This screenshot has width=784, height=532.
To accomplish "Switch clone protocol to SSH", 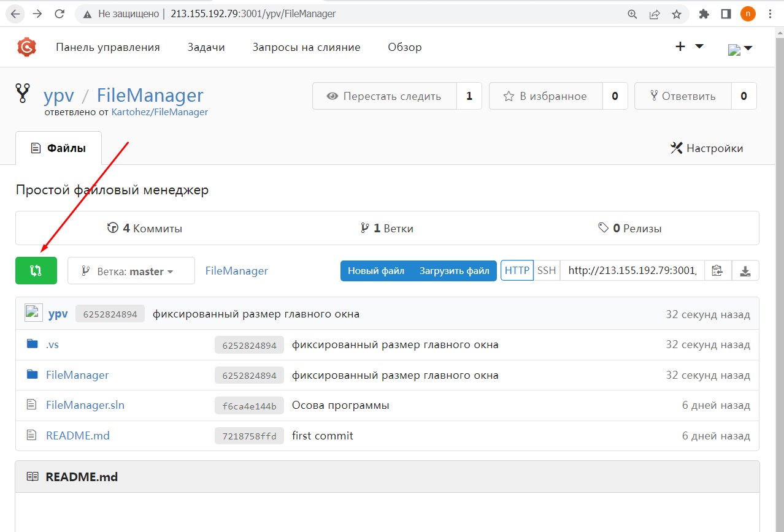I will [x=547, y=270].
